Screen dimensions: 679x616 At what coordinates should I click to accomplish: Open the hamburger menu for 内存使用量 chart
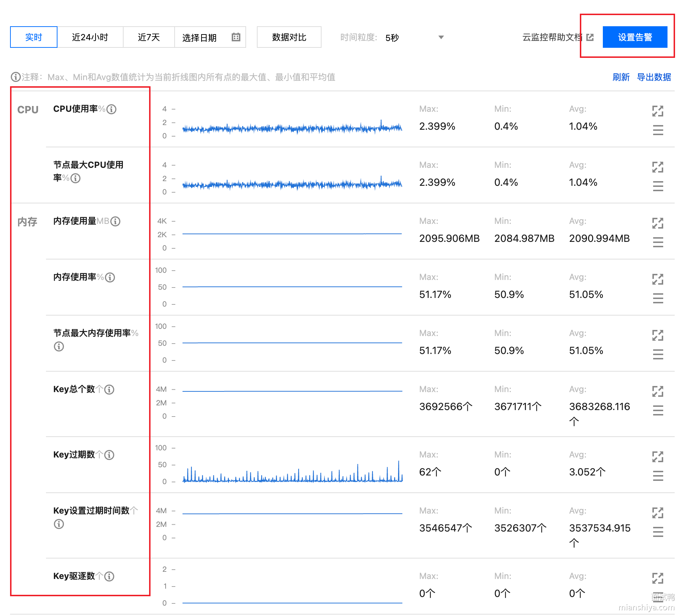click(657, 242)
